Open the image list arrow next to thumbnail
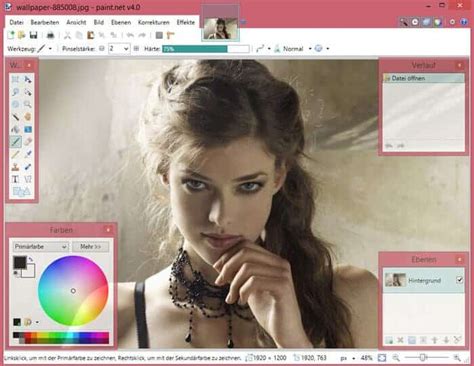The image size is (474, 366). 244,22
